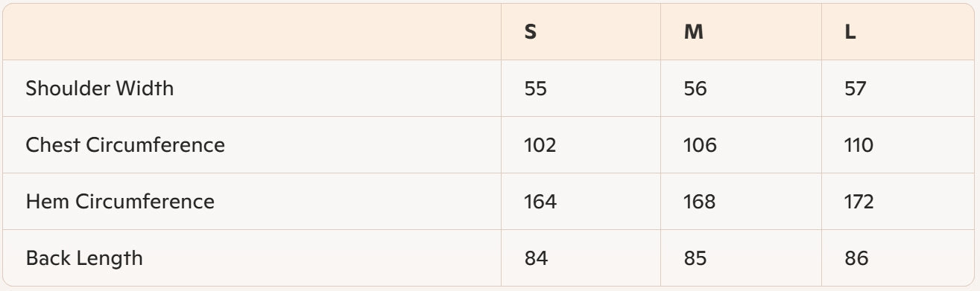Click the Back Length value 84
Image resolution: width=980 pixels, height=291 pixels.
pyautogui.click(x=537, y=258)
